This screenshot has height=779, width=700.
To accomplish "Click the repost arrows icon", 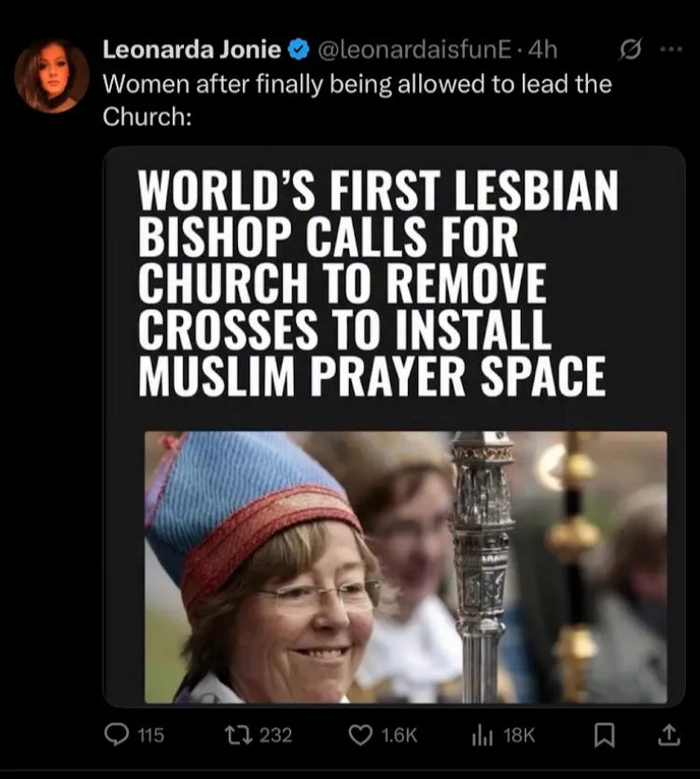I will coord(239,734).
